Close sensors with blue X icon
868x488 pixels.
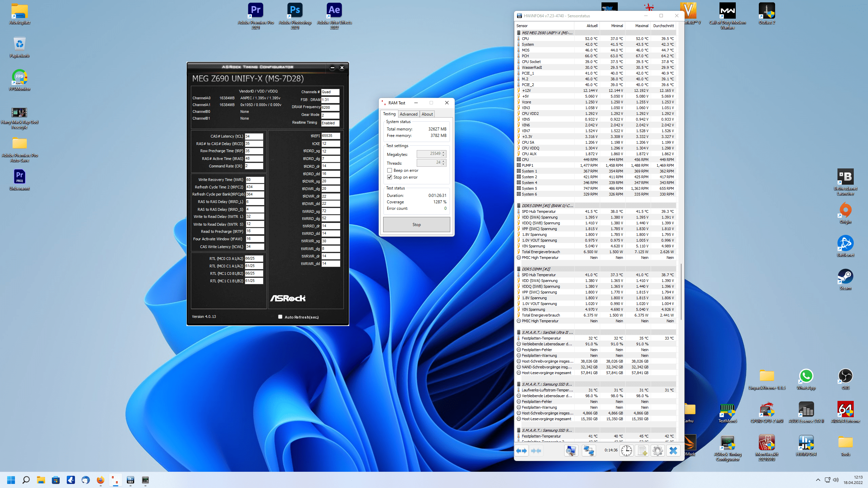(673, 451)
